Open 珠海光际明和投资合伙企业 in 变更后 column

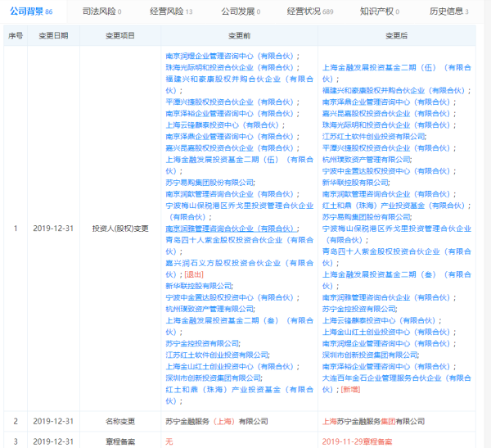(x=386, y=125)
